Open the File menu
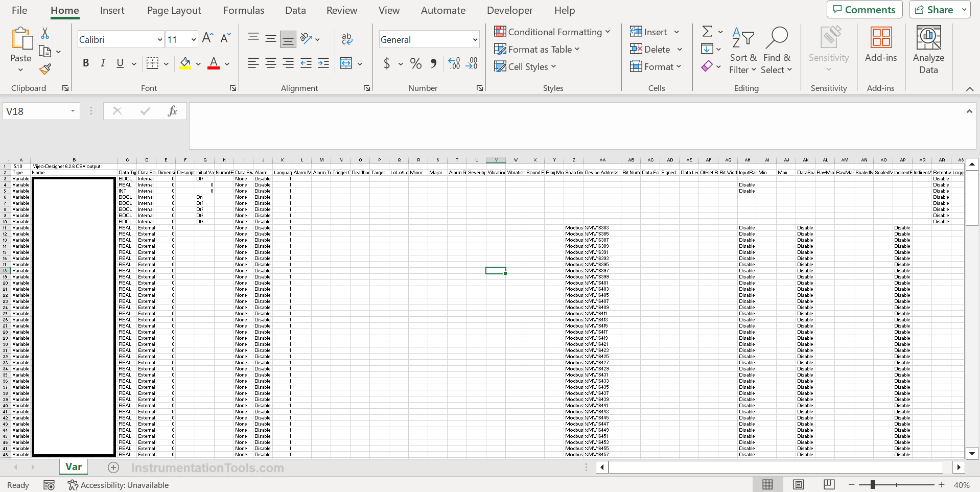 (19, 10)
